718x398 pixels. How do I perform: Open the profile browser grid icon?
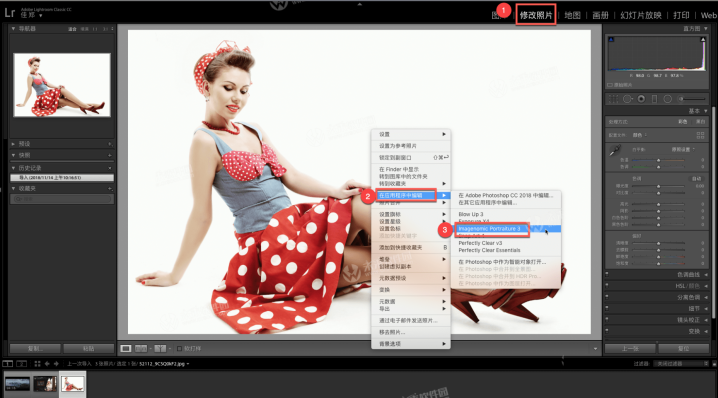(700, 135)
